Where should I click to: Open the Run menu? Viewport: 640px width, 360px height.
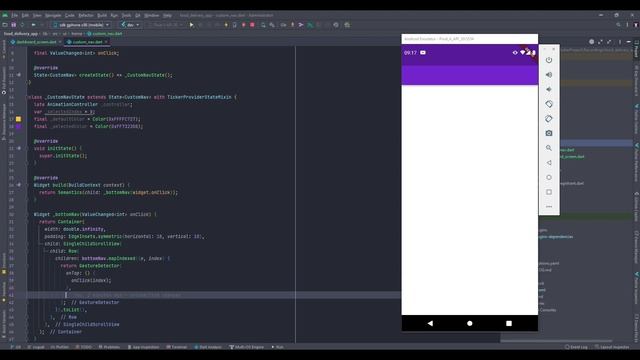pos(114,16)
